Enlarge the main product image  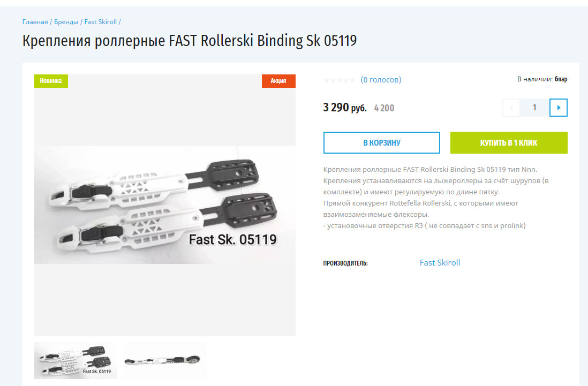165,205
